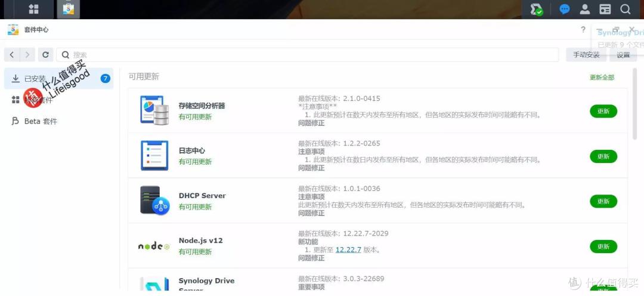Image resolution: width=644 pixels, height=296 pixels.
Task: Click 更新全部 update all link
Action: tap(602, 78)
